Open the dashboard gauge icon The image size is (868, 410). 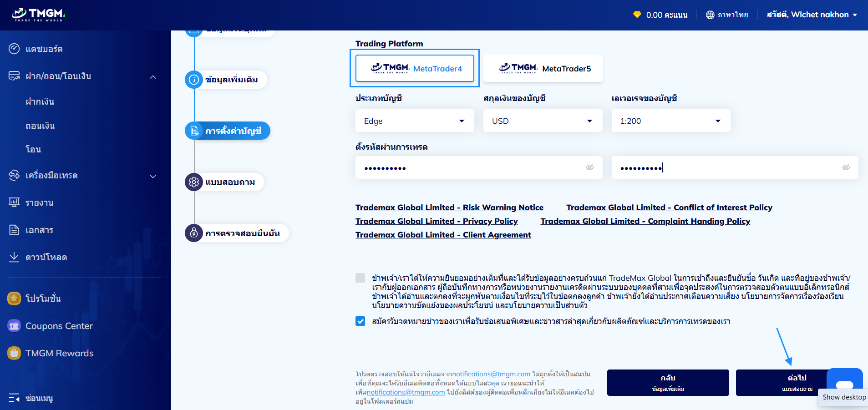click(x=14, y=49)
